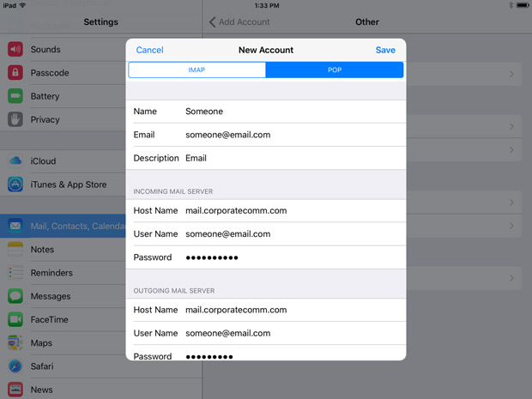Screen dimensions: 532x399
Task: Tap the New Account dialog title
Action: (266, 50)
